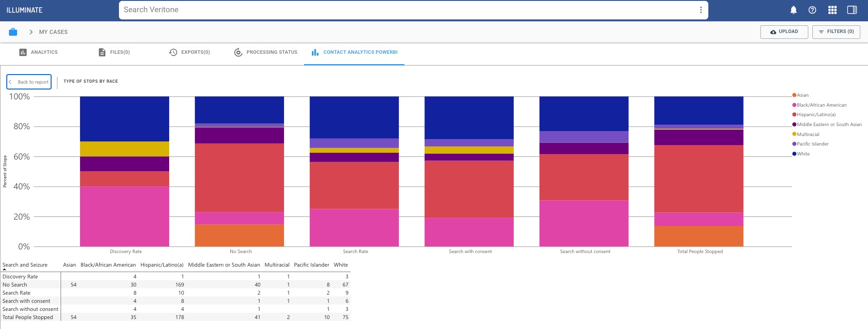Click the Pacific Islander legend entry
Screen dimensions: 868x329
(x=810, y=144)
